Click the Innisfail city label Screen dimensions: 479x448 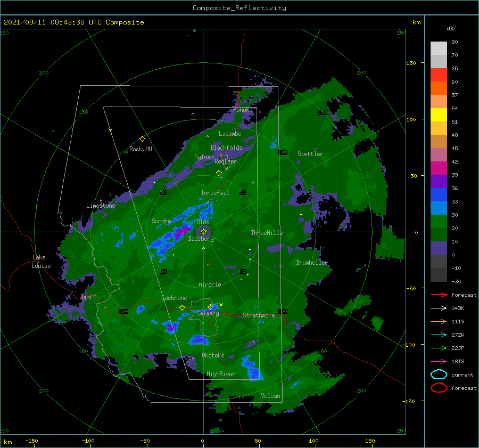215,193
